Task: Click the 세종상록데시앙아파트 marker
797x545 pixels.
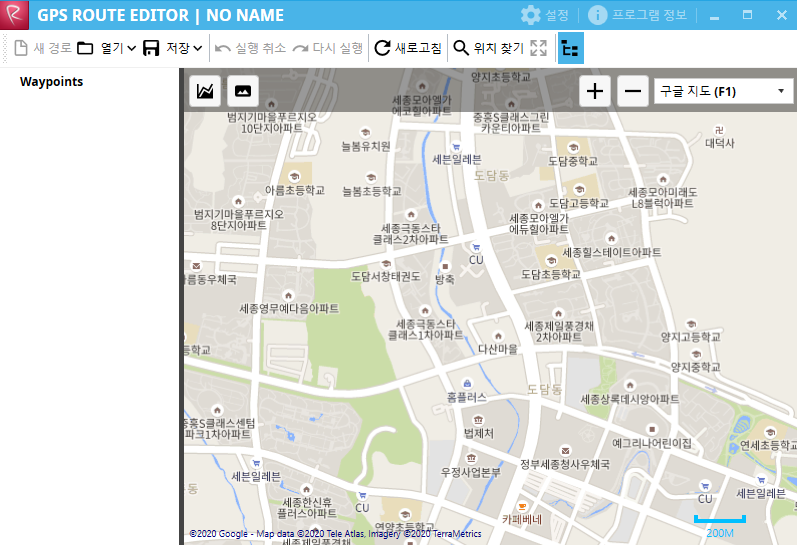Action: tap(630, 385)
